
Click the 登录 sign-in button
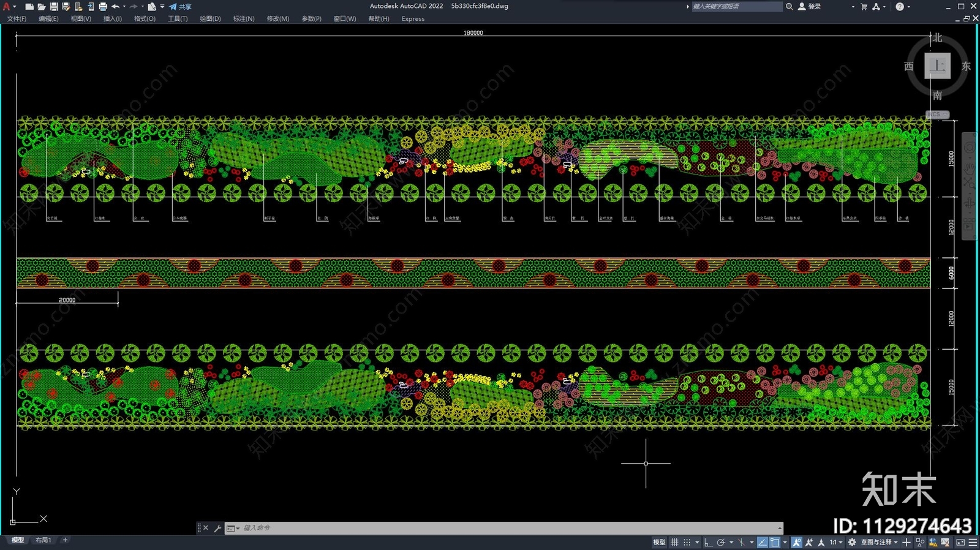(x=809, y=7)
